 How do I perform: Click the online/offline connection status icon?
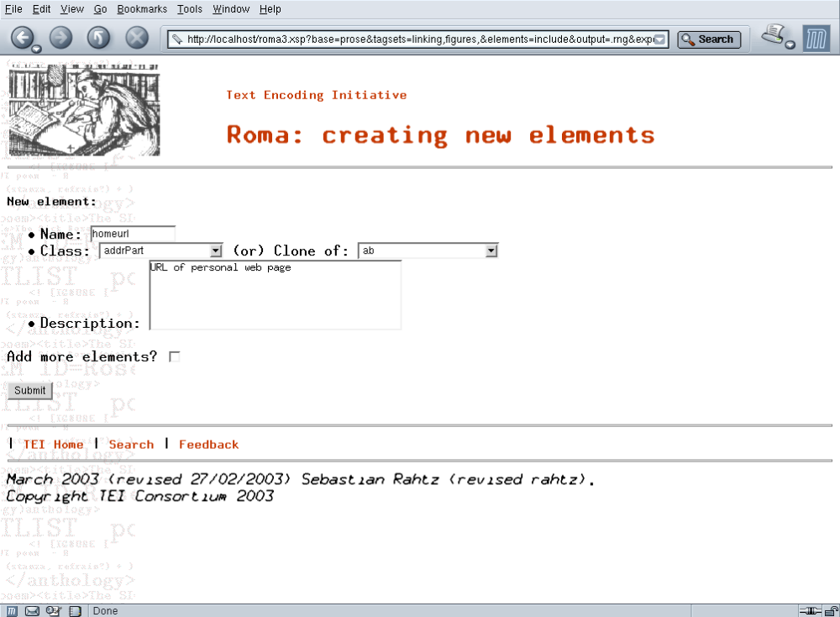point(810,610)
